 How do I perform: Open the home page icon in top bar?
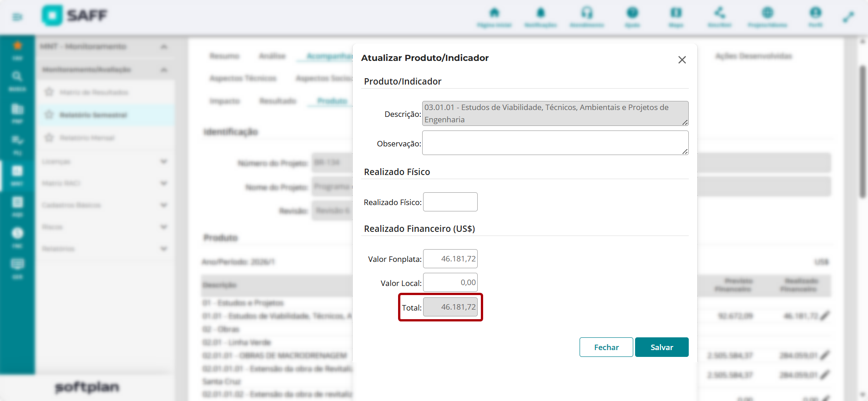[x=495, y=13]
